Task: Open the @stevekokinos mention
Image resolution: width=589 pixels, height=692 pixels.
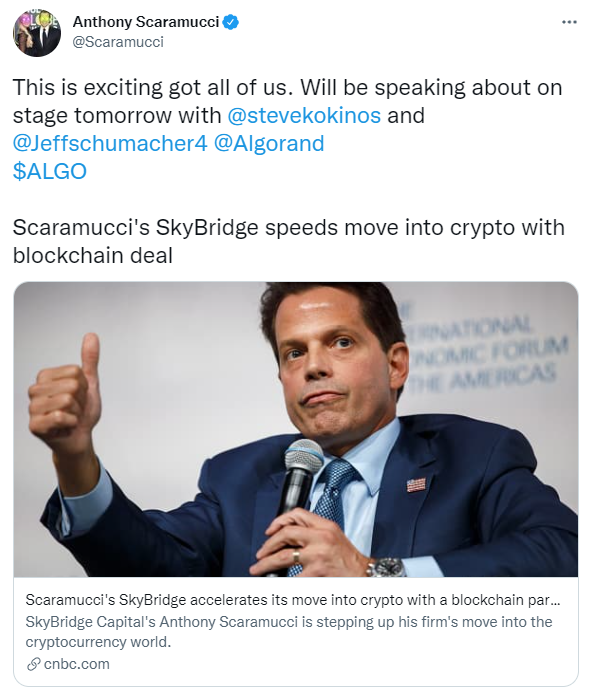Action: [x=304, y=116]
